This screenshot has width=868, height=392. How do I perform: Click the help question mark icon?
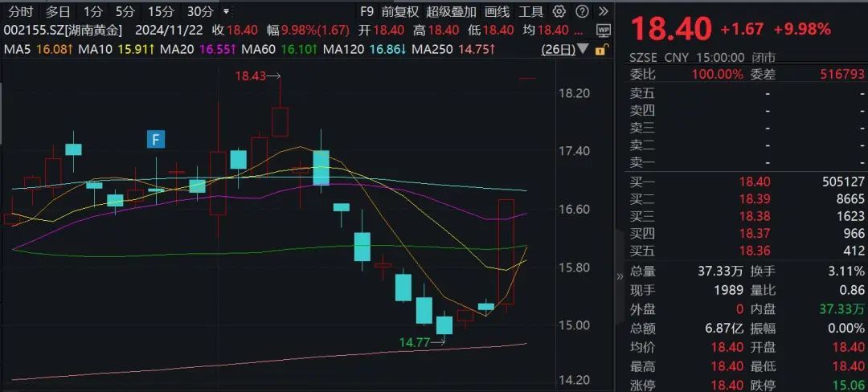click(x=580, y=11)
